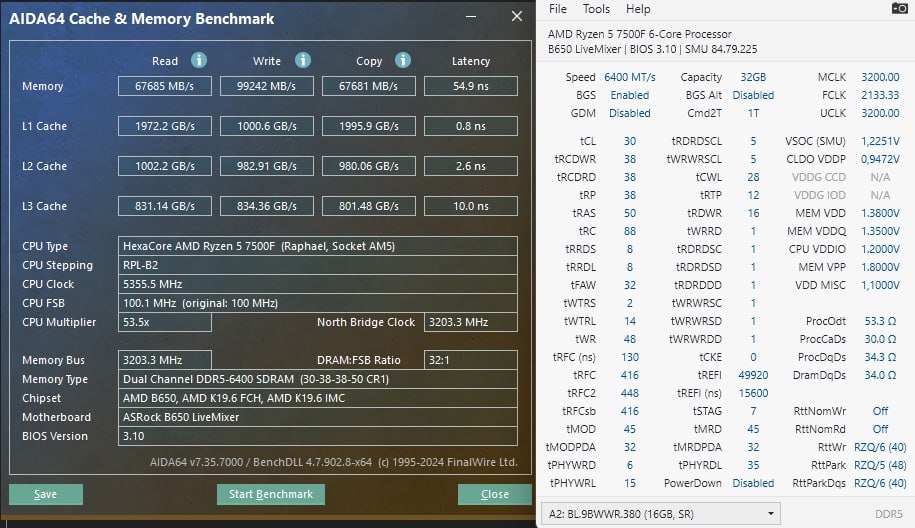Select L1 Cache Read 1972.2 GB/s

tap(165, 126)
